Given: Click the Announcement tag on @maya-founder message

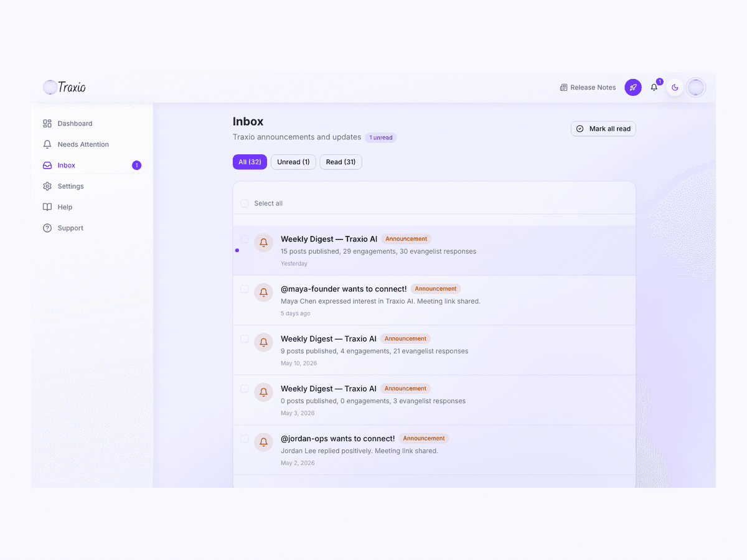Looking at the screenshot, I should 436,289.
